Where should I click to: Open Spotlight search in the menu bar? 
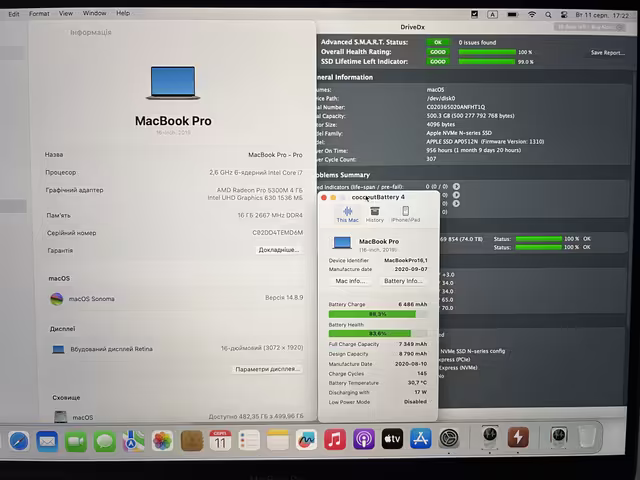tap(548, 15)
